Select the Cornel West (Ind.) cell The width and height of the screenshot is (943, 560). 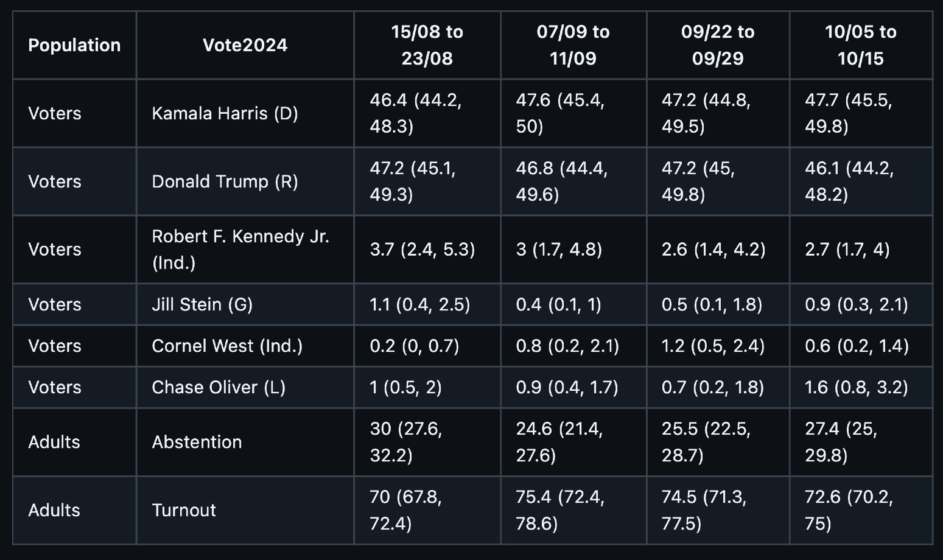pos(227,346)
